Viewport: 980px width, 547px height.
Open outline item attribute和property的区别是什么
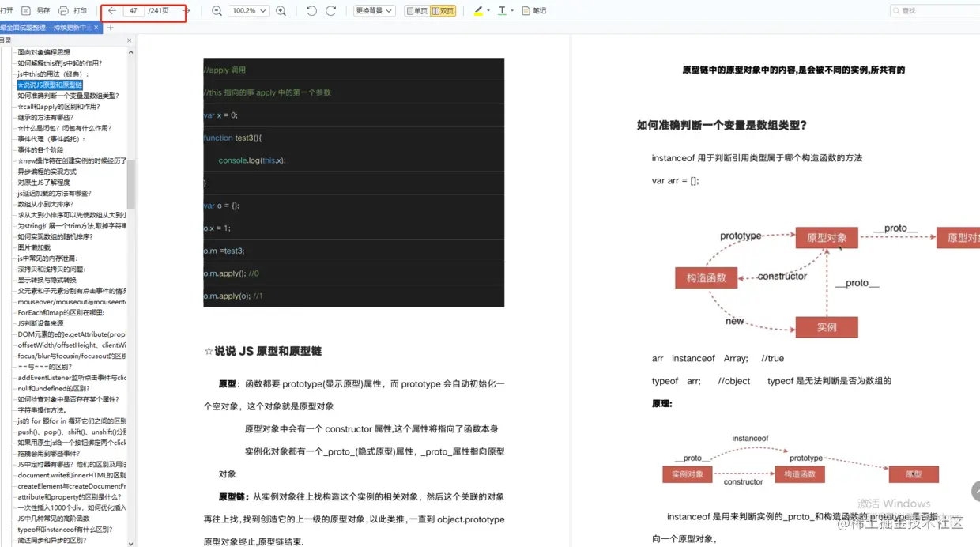coord(70,497)
